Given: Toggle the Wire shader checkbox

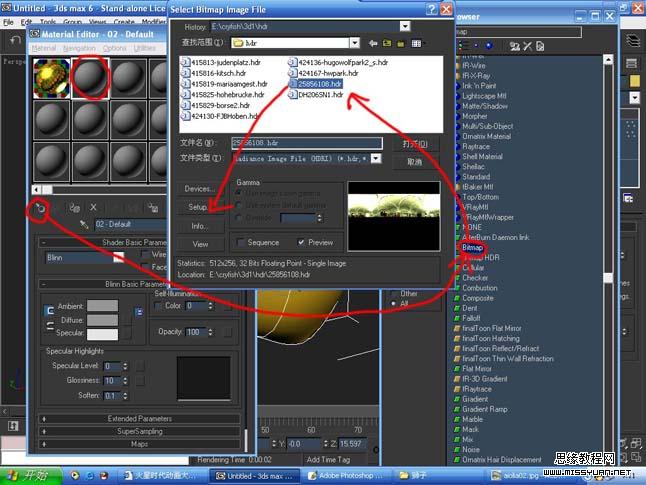Looking at the screenshot, I should 145,254.
